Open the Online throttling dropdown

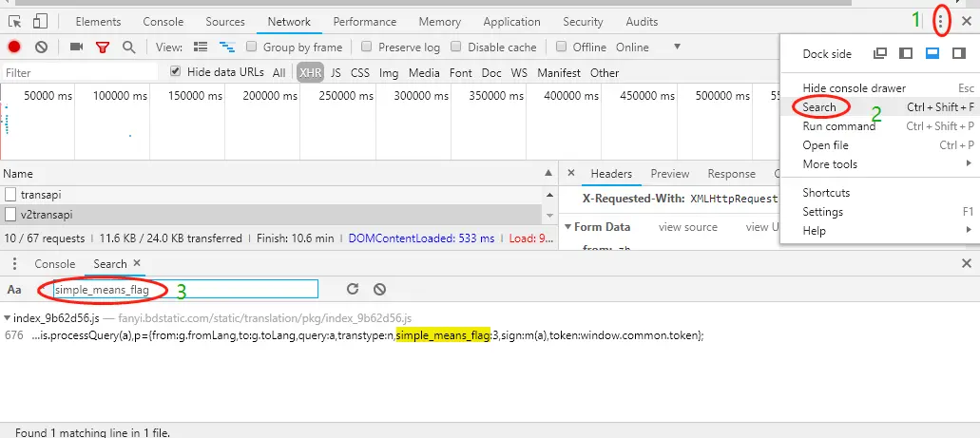648,47
